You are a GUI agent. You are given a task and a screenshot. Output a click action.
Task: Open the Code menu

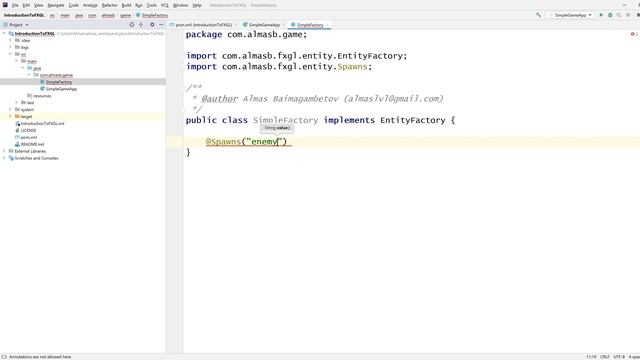pyautogui.click(x=73, y=5)
